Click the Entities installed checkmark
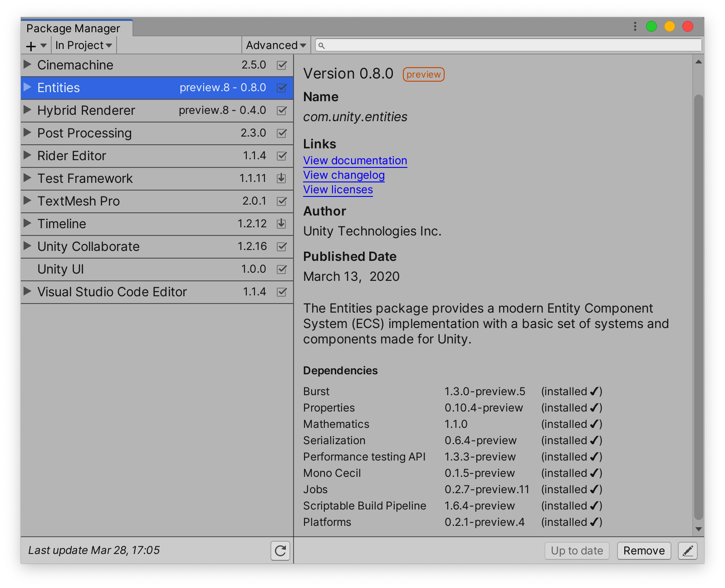This screenshot has width=725, height=588. coord(282,88)
